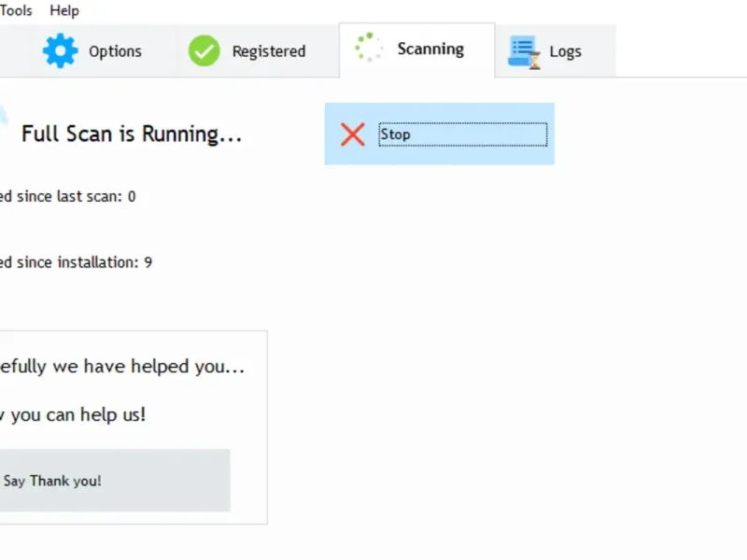Screen dimensions: 747x560
Task: Open the Options gear icon
Action: point(61,50)
